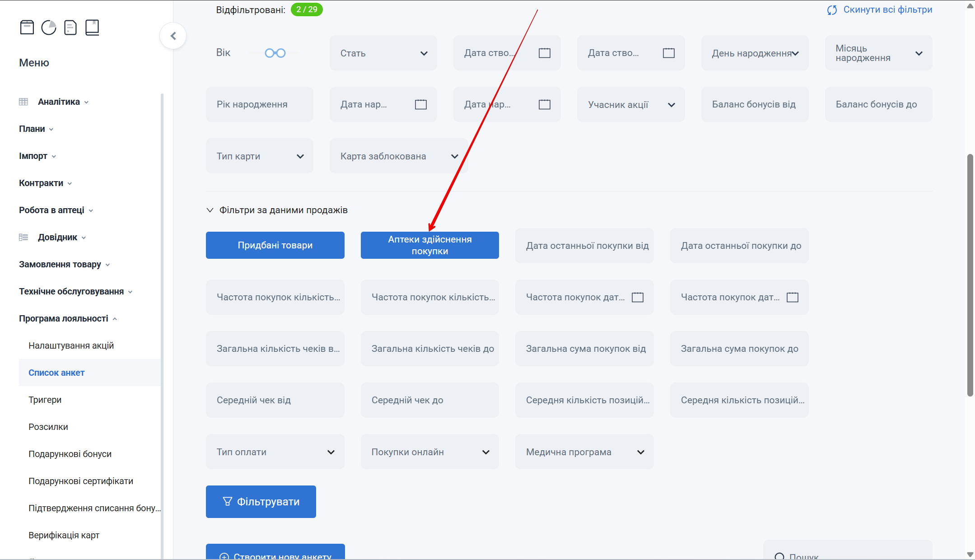
Task: Click the Скинути всі фільтри refresh icon
Action: [x=832, y=10]
